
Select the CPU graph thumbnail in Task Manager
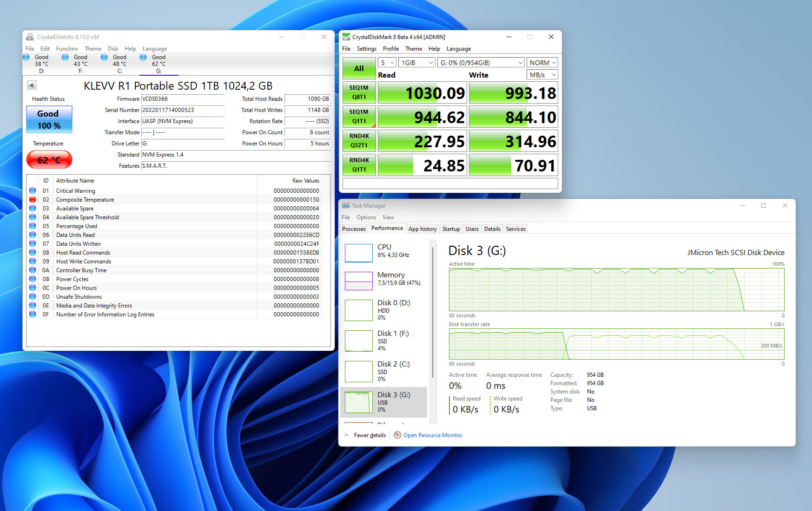tap(359, 253)
